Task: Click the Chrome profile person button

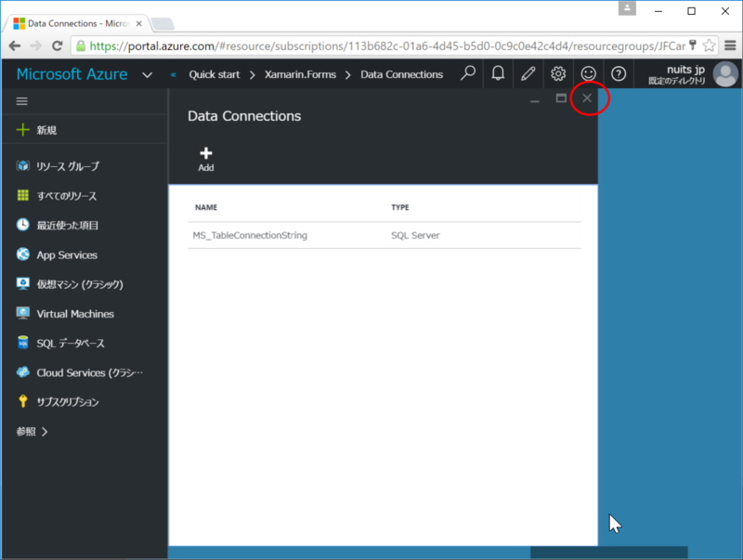Action: (627, 8)
